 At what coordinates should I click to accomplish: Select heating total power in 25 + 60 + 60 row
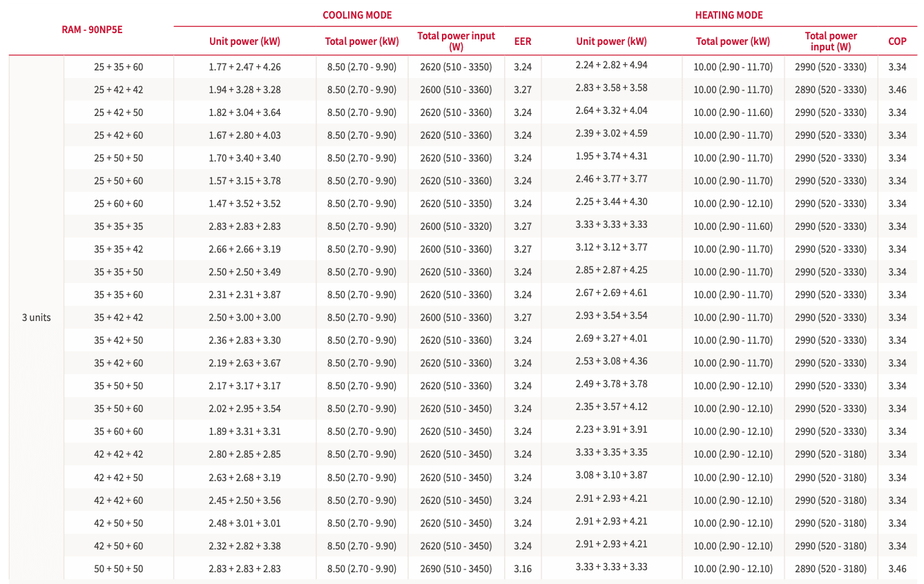(x=733, y=204)
